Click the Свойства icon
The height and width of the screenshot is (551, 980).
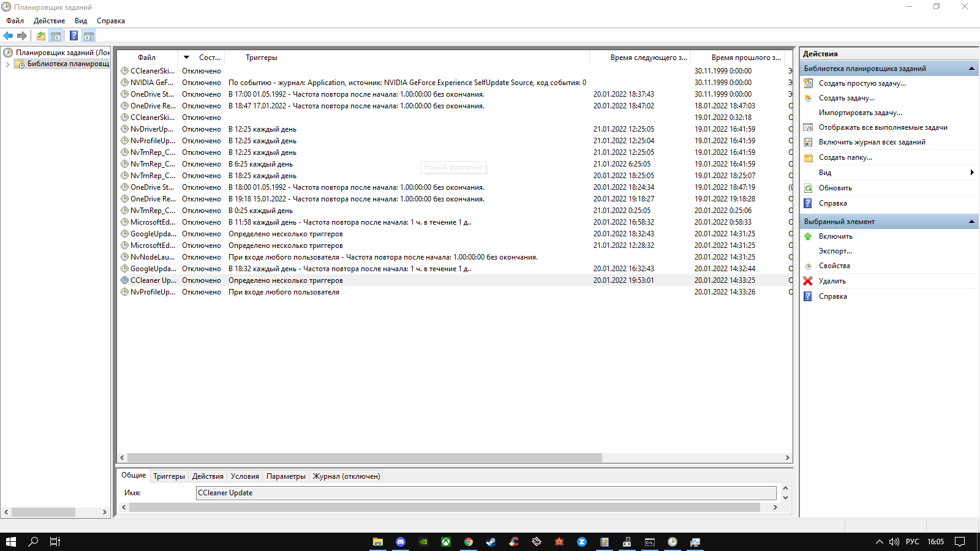tap(808, 266)
